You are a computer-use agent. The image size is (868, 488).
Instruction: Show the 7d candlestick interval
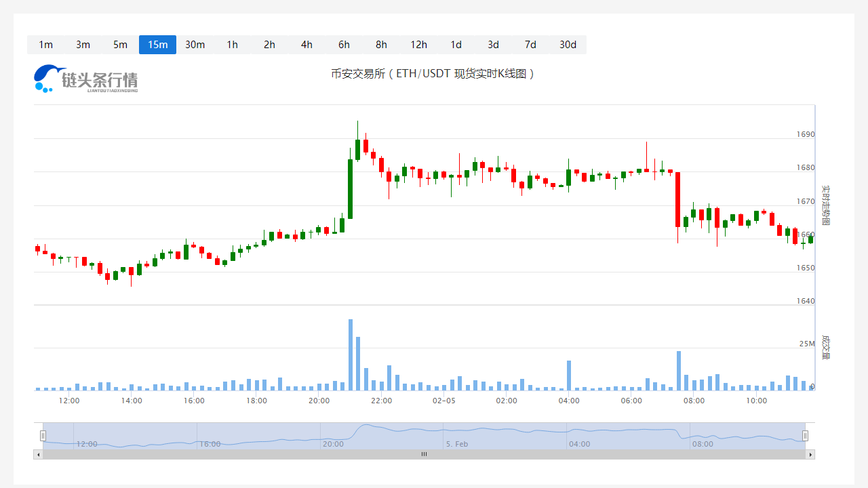(x=530, y=45)
